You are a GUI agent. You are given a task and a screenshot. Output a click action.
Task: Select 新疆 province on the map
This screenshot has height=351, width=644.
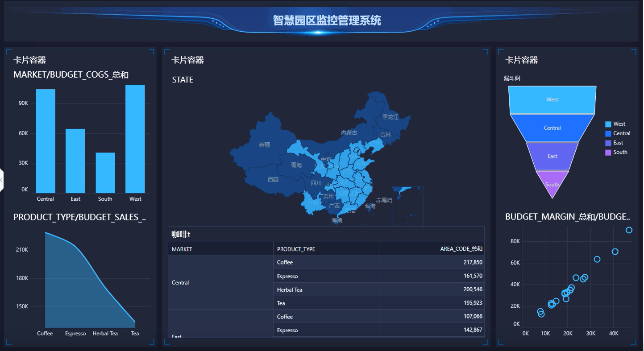tap(264, 145)
